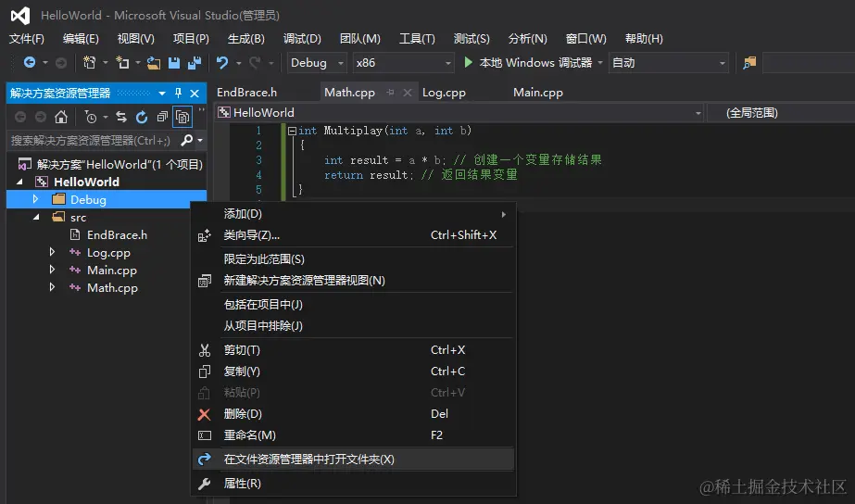
Task: Click the Save All icon
Action: tap(195, 63)
